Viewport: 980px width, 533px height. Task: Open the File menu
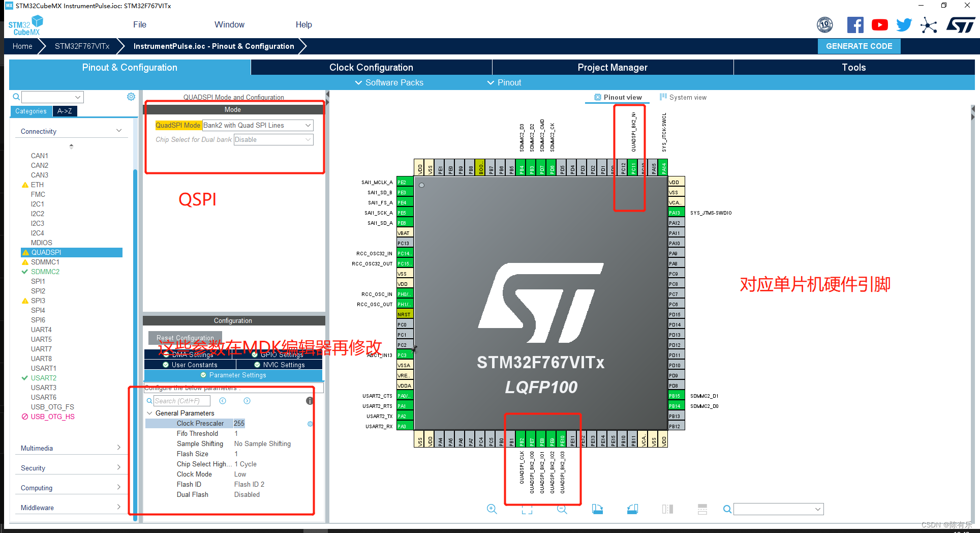[x=140, y=24]
